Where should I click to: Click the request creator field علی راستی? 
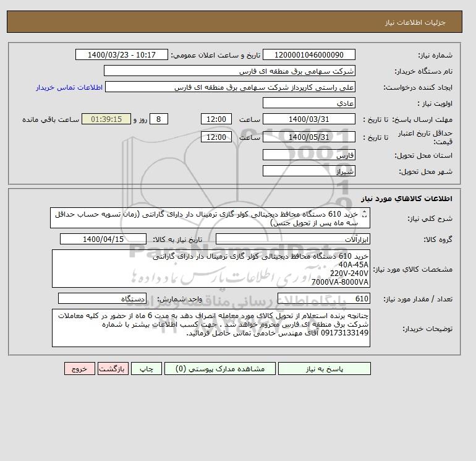[x=230, y=87]
